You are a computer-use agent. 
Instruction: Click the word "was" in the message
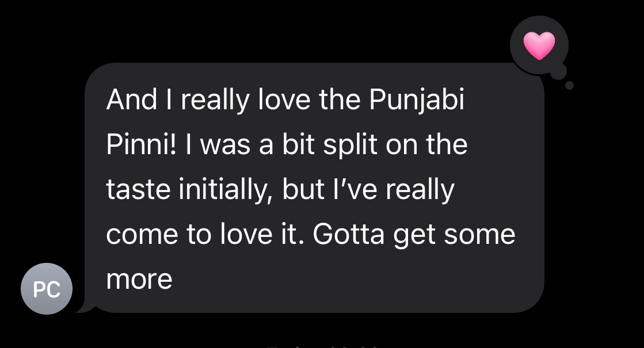(x=222, y=145)
